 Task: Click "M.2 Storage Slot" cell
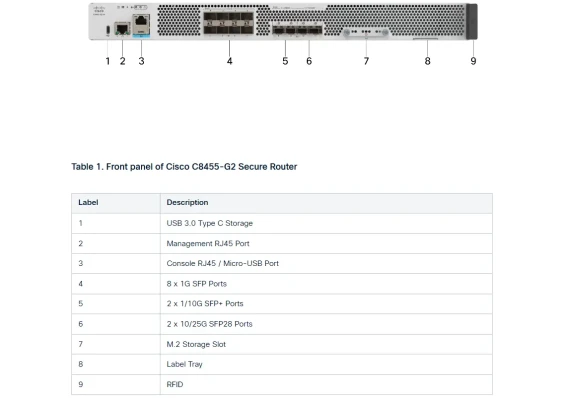tap(326, 344)
